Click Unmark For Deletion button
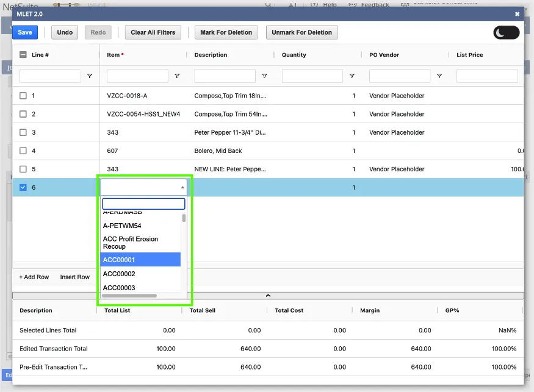Viewport: 534px width, 392px height. pyautogui.click(x=301, y=32)
